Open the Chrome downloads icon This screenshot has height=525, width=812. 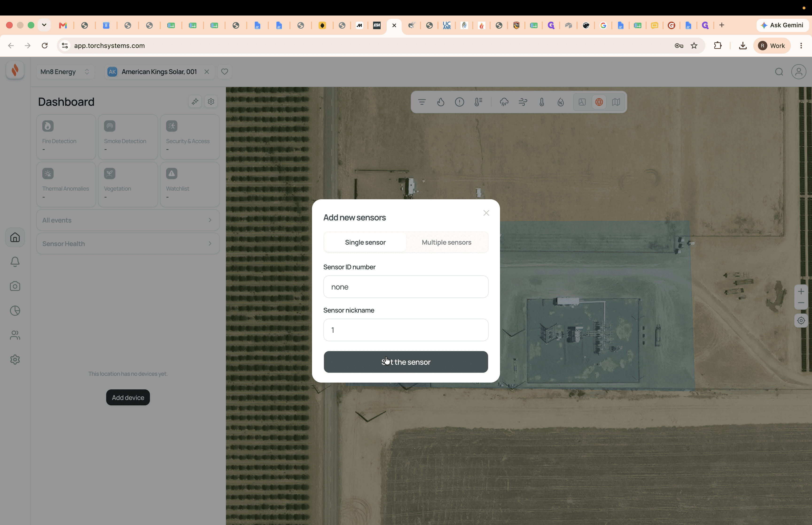pyautogui.click(x=743, y=46)
